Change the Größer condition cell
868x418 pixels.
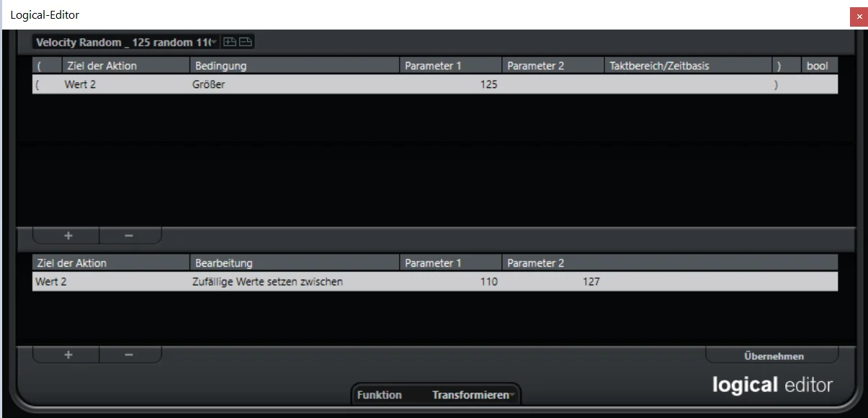(x=295, y=84)
